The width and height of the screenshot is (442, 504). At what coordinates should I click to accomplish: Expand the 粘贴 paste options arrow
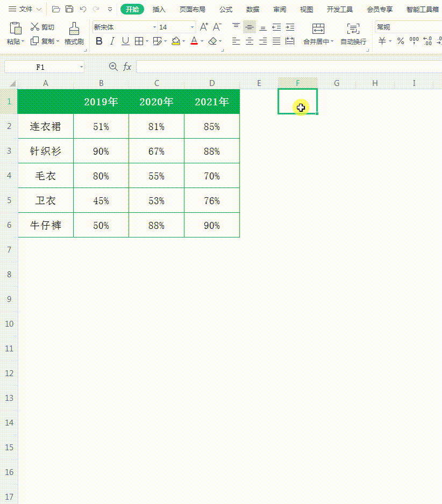coord(23,41)
